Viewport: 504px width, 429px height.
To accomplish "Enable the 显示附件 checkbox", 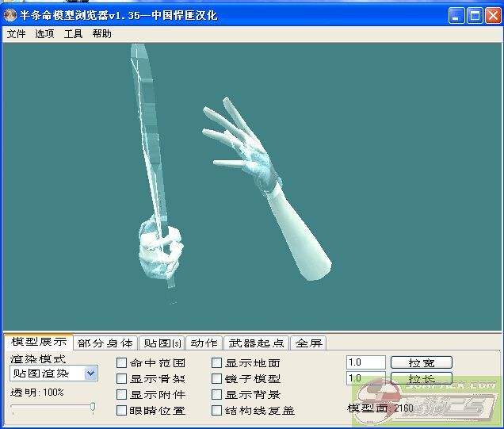I will point(121,395).
